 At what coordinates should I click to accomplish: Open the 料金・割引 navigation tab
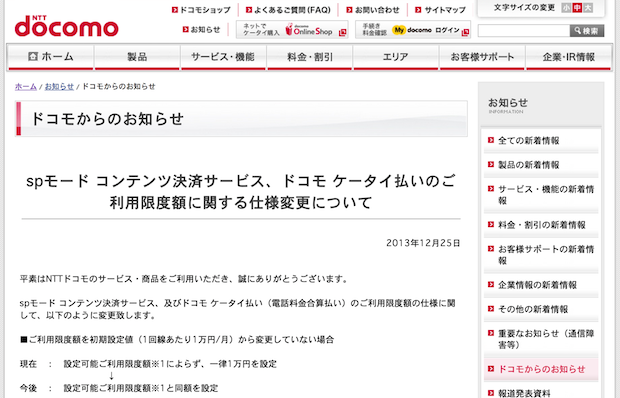pyautogui.click(x=310, y=57)
